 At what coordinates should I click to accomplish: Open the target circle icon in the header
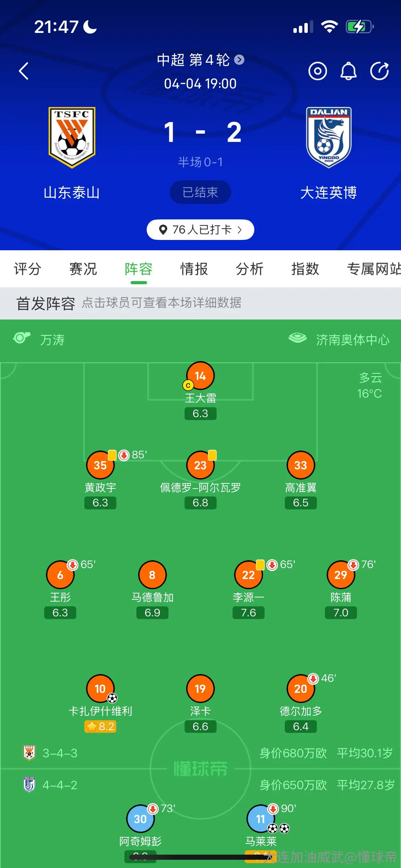[x=318, y=71]
